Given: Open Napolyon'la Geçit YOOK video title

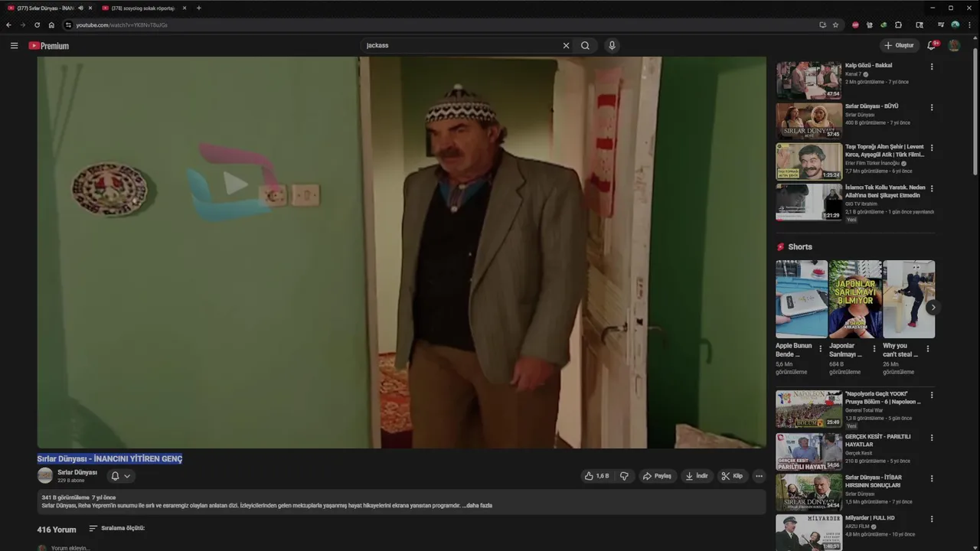Looking at the screenshot, I should [883, 398].
